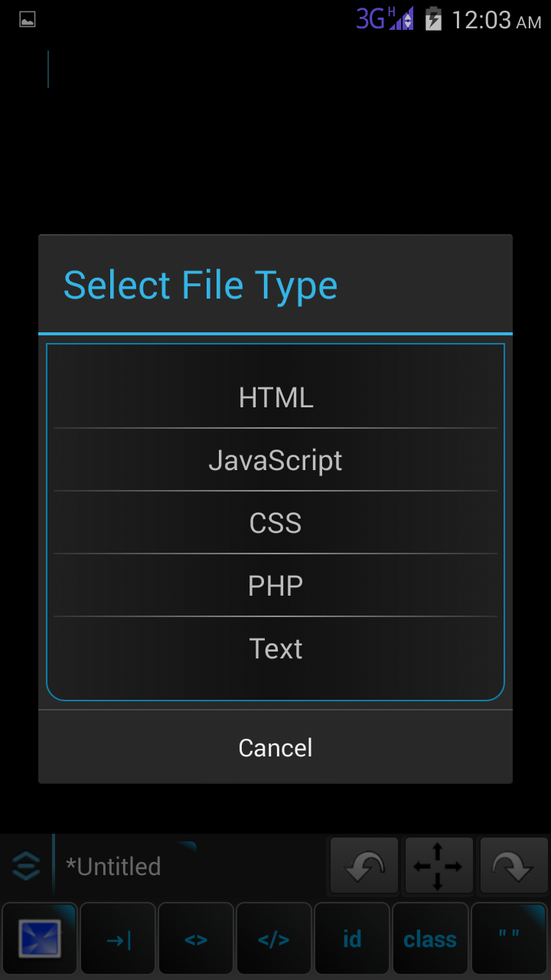Choose HTML file type

pyautogui.click(x=275, y=398)
